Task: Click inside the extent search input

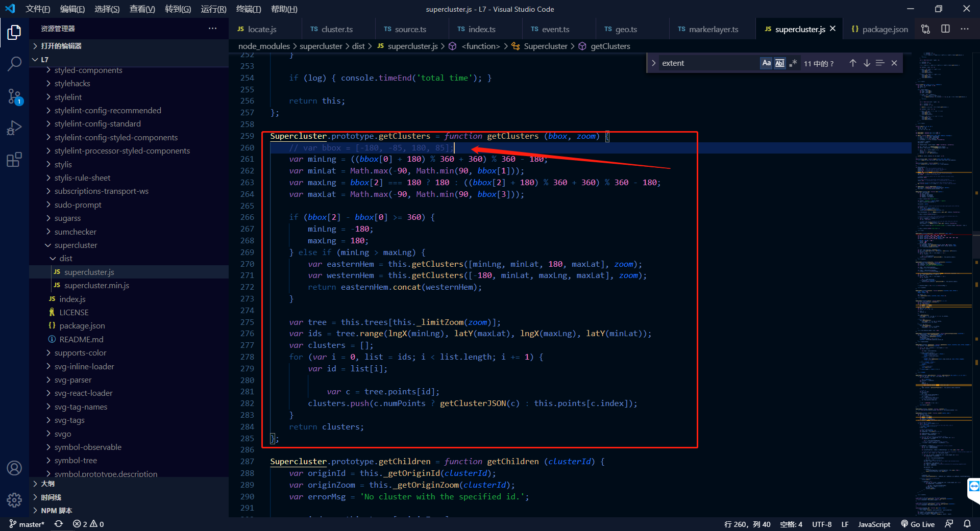Action: (x=709, y=63)
